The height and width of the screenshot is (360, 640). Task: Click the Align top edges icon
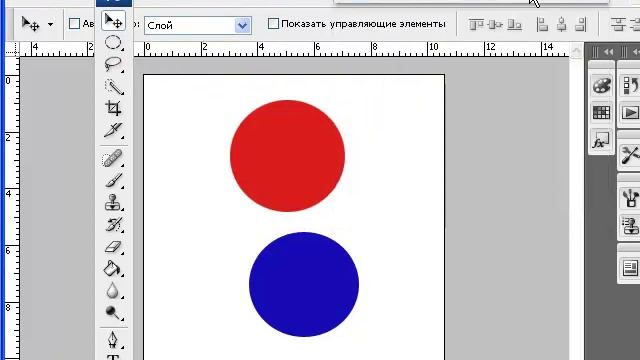coord(476,24)
